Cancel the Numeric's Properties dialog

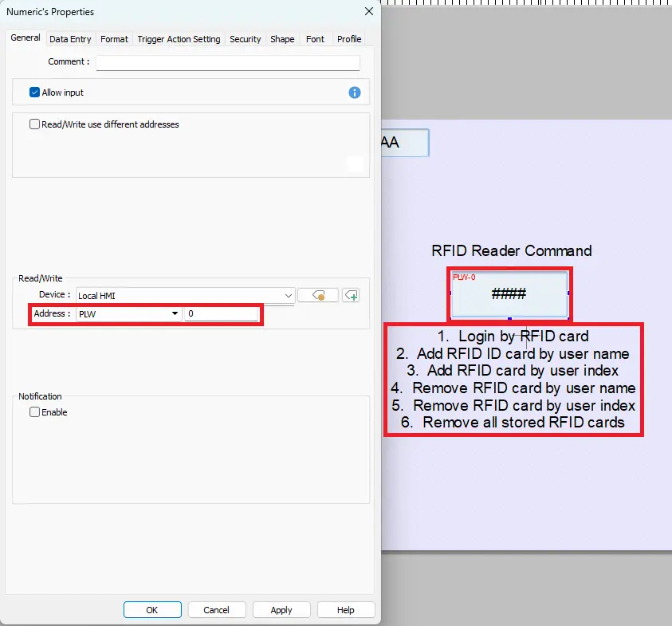click(x=217, y=609)
